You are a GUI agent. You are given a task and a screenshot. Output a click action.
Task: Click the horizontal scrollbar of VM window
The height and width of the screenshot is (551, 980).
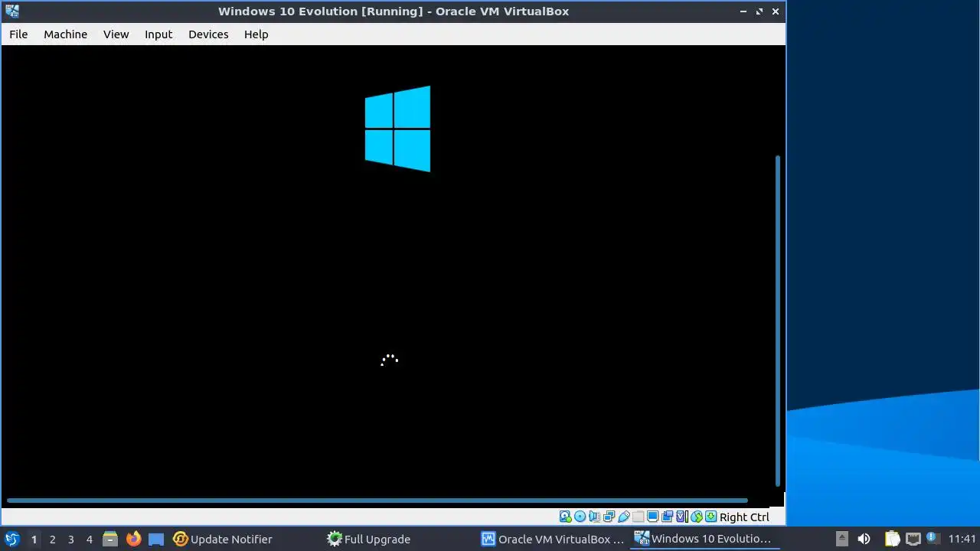[x=377, y=500]
